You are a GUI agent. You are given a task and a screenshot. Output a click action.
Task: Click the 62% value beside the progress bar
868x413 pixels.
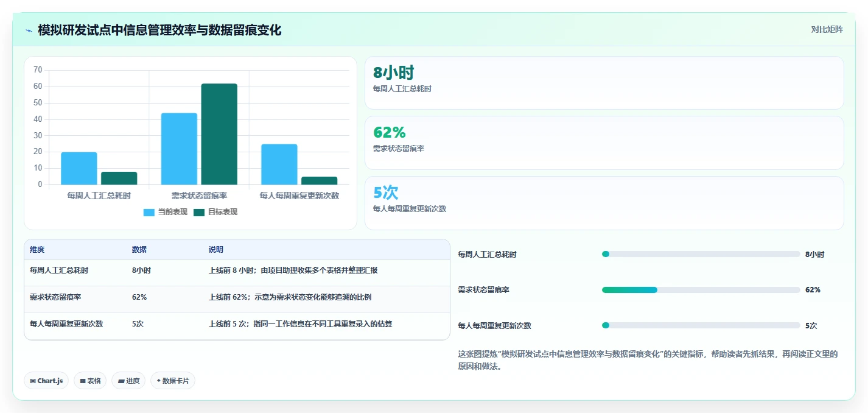813,290
